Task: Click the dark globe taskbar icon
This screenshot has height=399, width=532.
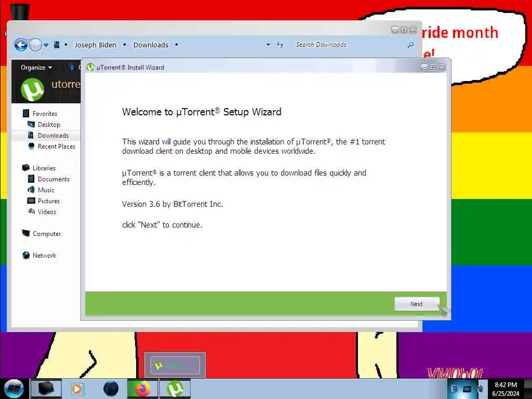Action: coord(111,389)
